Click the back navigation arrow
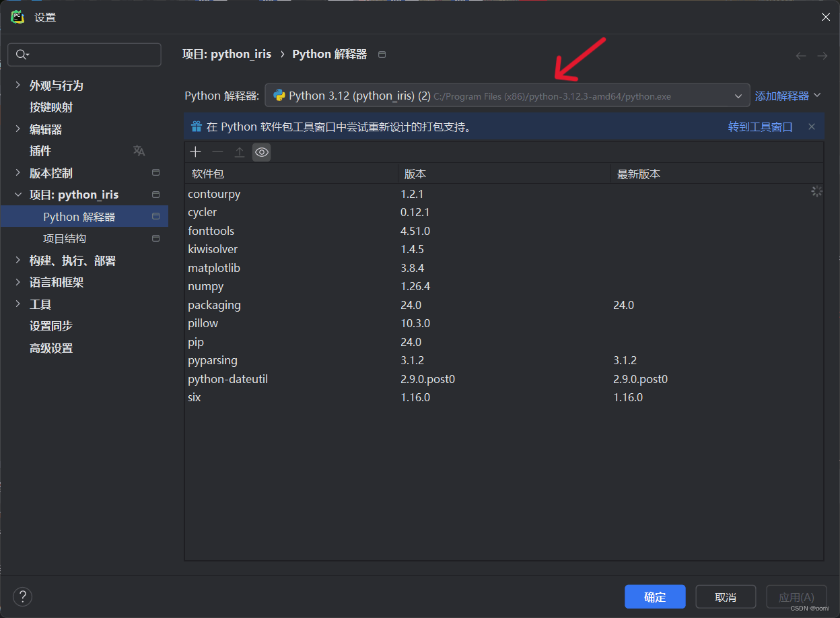The width and height of the screenshot is (840, 618). pyautogui.click(x=801, y=56)
